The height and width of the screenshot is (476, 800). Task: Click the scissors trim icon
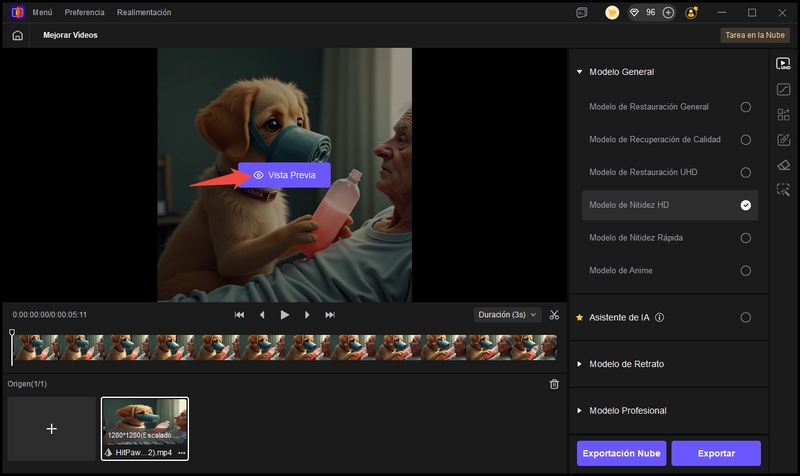(x=554, y=314)
